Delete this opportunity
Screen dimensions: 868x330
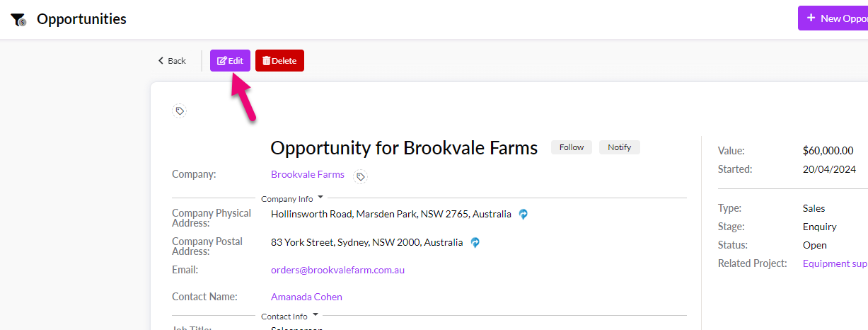point(279,61)
